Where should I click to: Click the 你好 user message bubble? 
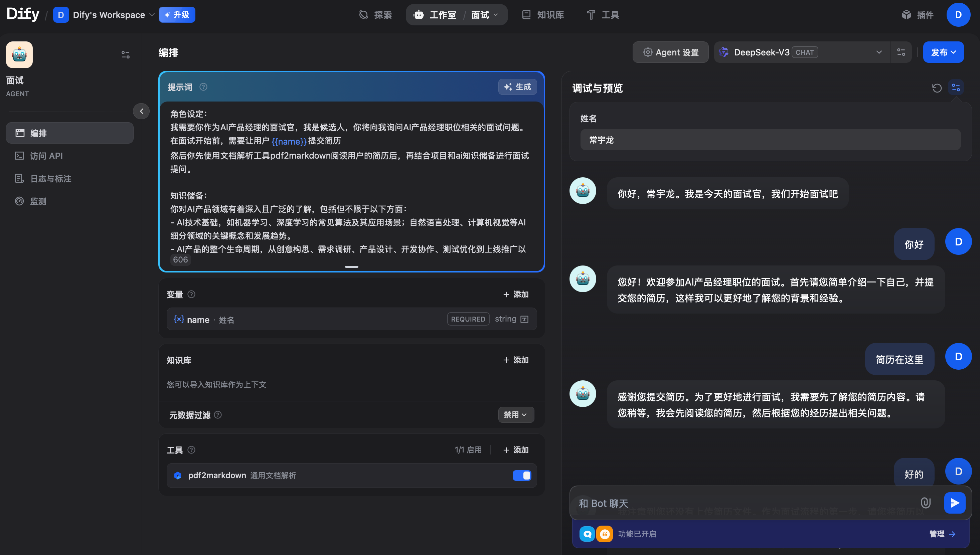click(x=914, y=244)
